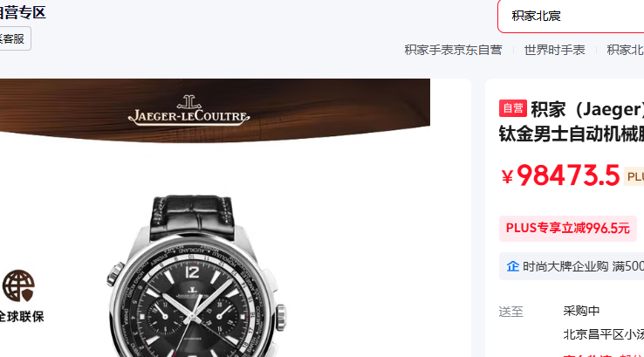Click the watch's black leather strap
This screenshot has width=644, height=357.
[x=191, y=216]
